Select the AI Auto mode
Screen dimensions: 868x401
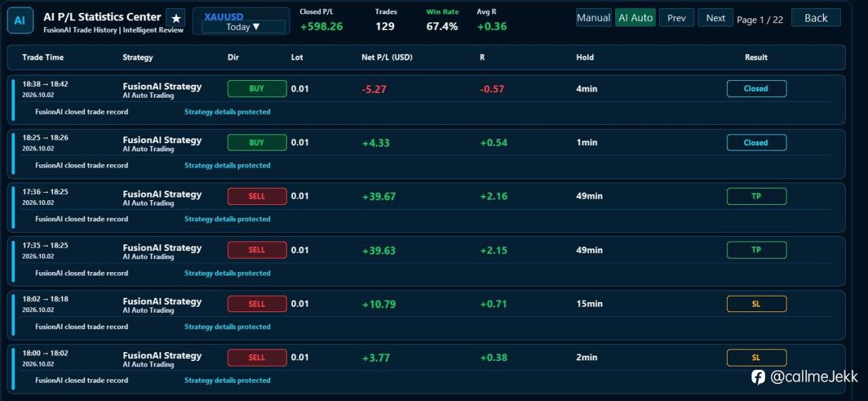point(635,18)
